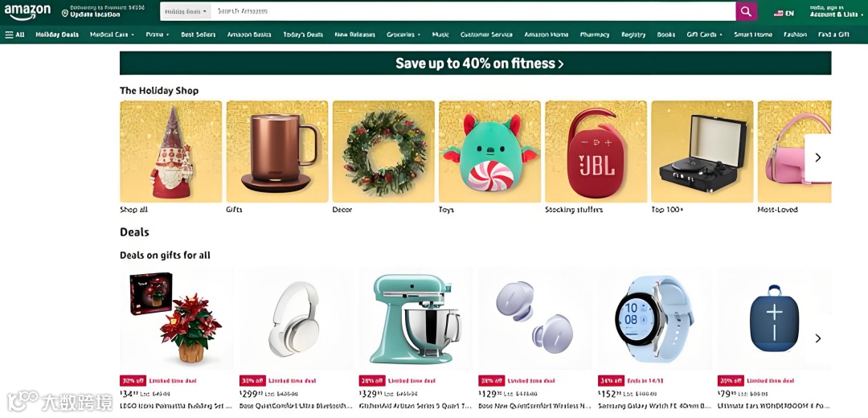Expand the Groceries dropdown
The height and width of the screenshot is (418, 868).
(x=403, y=35)
